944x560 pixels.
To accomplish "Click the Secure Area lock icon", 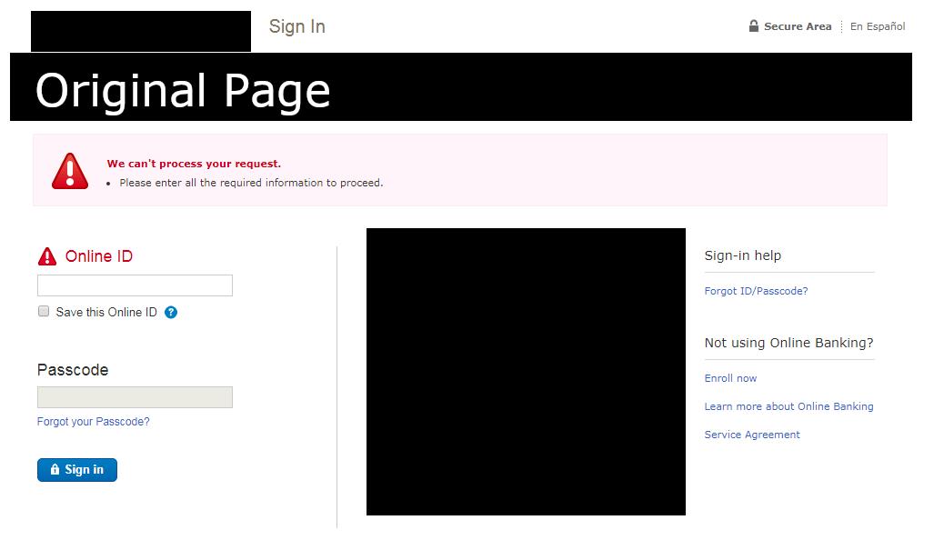I will (753, 26).
